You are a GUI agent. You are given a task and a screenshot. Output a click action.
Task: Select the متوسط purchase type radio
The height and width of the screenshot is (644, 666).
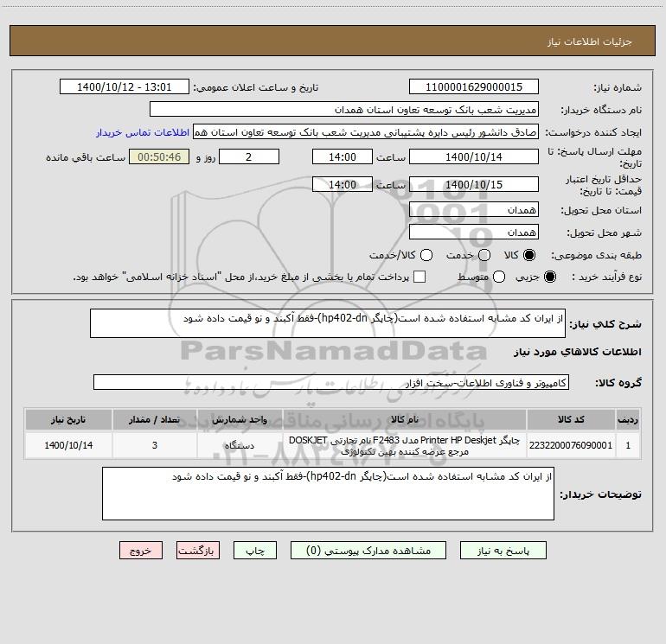(499, 277)
